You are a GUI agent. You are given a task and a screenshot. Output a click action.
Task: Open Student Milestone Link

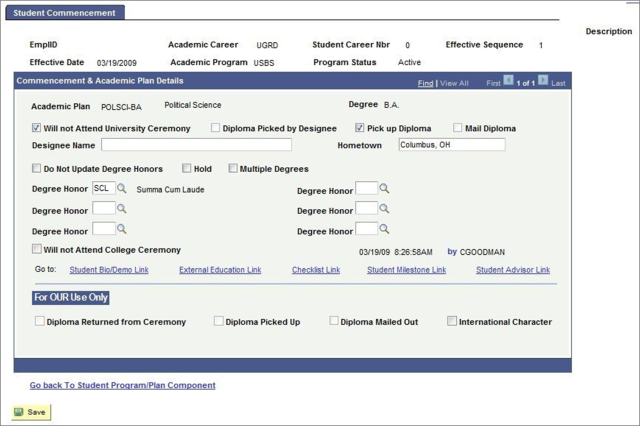pos(407,270)
